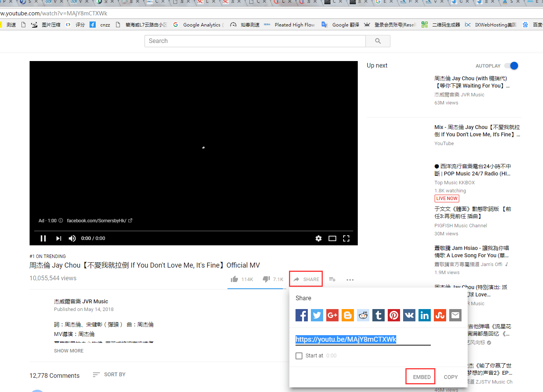Mute the video volume
Screen dimensions: 543x392
point(72,238)
